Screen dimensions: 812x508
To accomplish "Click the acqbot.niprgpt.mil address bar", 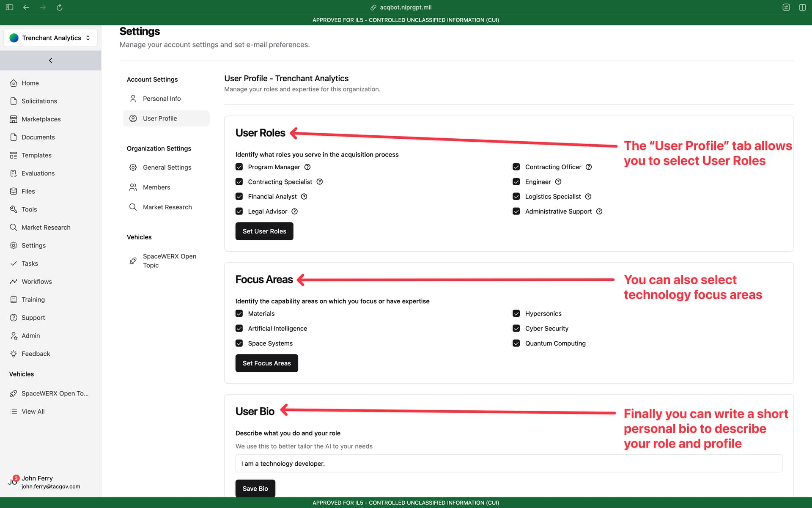I will [x=401, y=7].
